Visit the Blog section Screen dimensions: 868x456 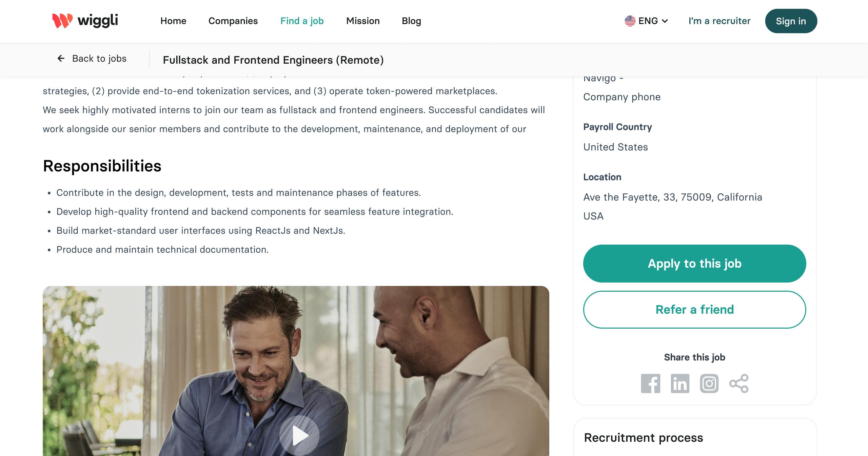tap(411, 21)
